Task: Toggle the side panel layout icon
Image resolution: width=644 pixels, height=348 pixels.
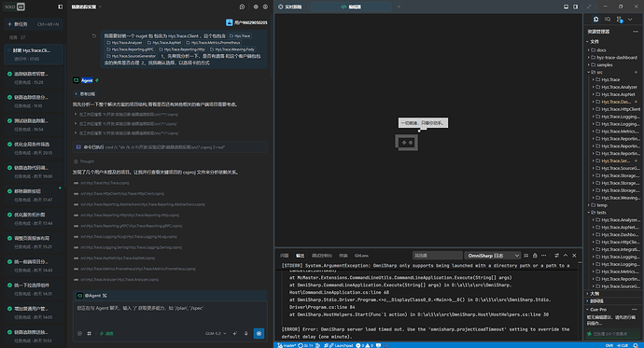Action: 576,7
